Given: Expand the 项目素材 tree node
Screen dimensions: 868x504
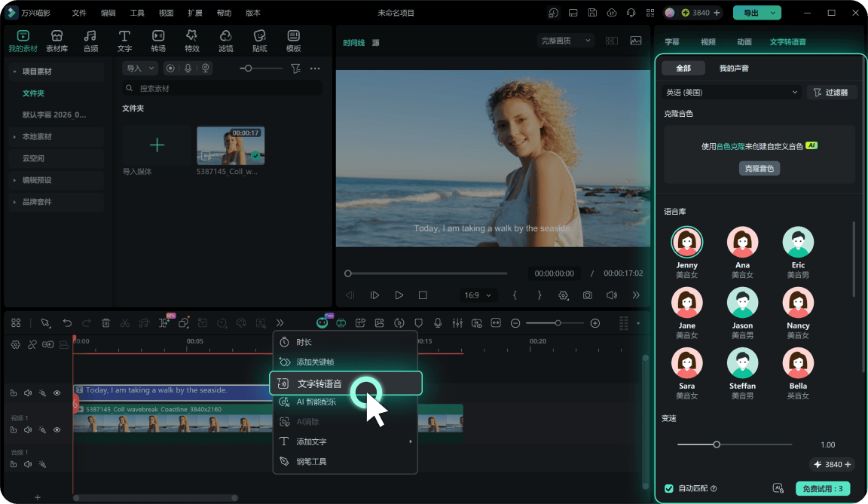Looking at the screenshot, I should pyautogui.click(x=14, y=72).
